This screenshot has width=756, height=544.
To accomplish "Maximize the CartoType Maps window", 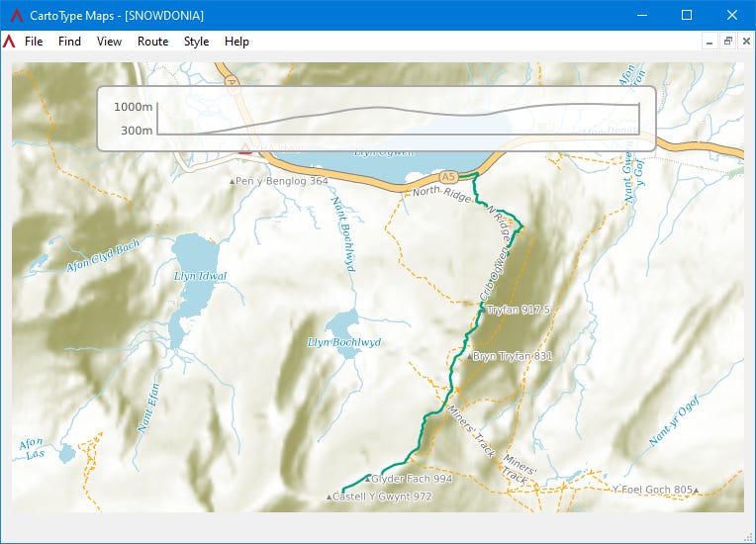I will 687,15.
